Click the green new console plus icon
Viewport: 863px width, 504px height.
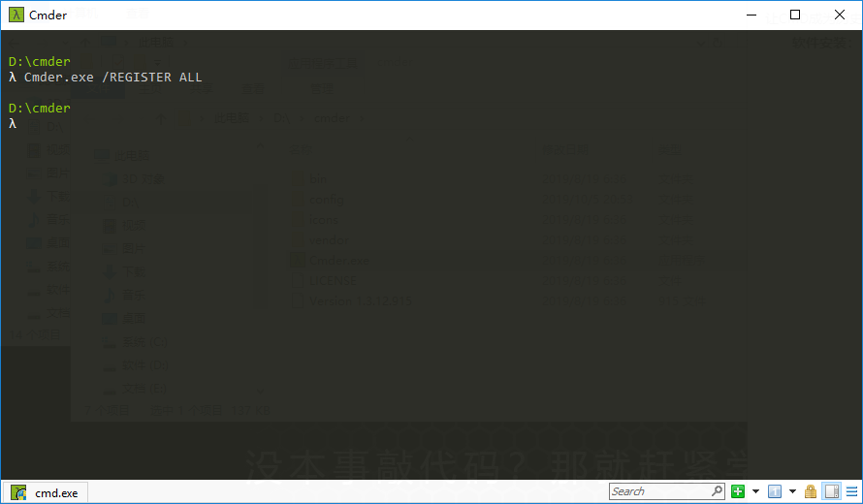click(738, 491)
